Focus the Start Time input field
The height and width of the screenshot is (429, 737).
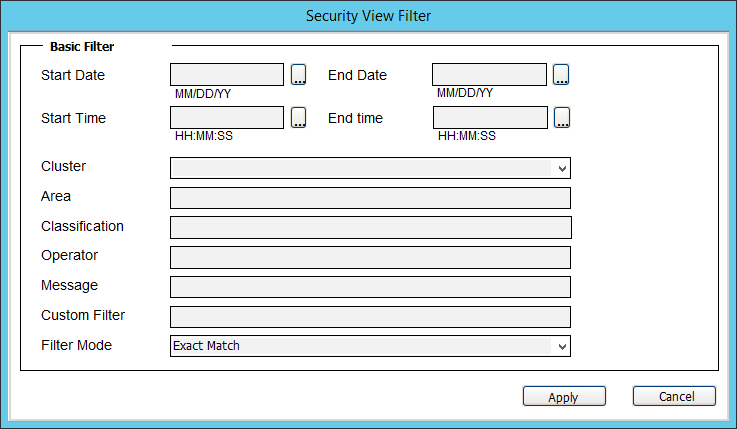pyautogui.click(x=227, y=117)
